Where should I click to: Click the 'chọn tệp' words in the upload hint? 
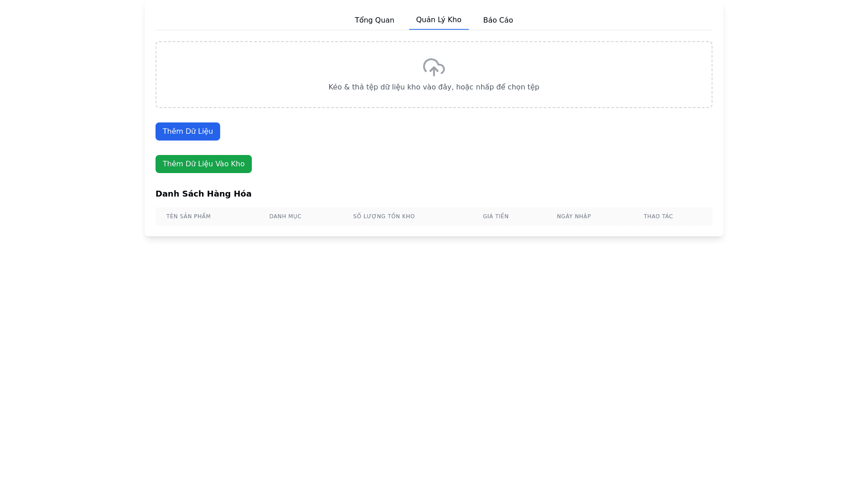coord(523,87)
